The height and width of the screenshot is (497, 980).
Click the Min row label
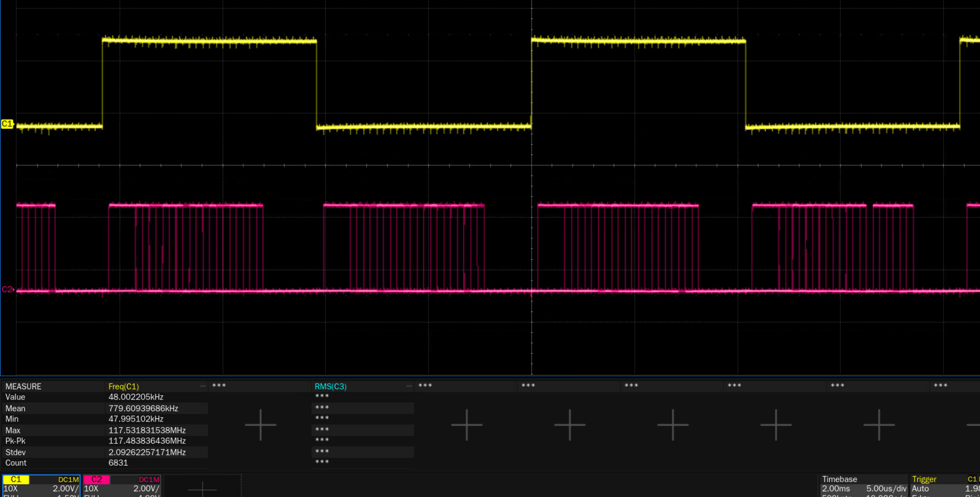point(12,419)
